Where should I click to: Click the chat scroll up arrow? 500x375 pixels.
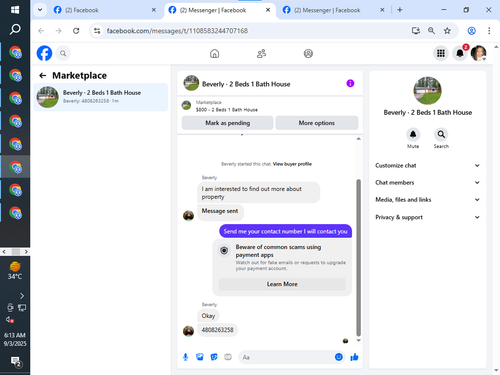point(358,139)
